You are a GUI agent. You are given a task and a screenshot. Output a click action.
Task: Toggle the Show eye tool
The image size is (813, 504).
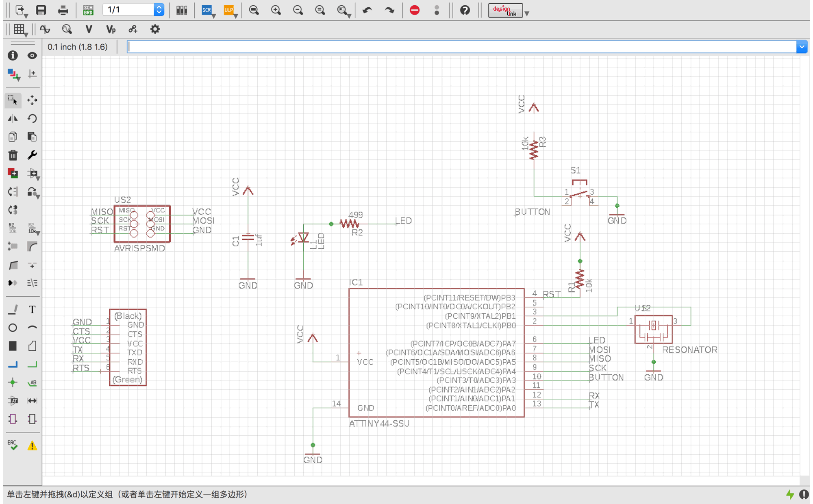click(x=32, y=56)
